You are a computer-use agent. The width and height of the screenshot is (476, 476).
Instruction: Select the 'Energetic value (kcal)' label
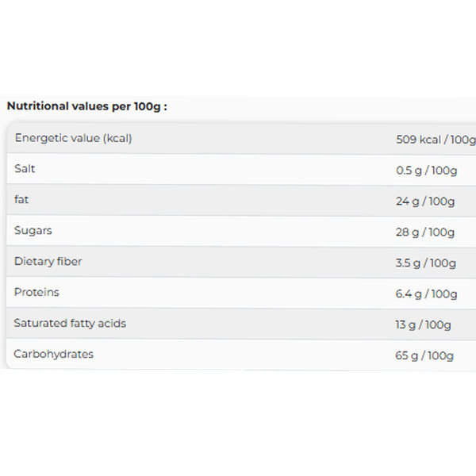tap(73, 138)
